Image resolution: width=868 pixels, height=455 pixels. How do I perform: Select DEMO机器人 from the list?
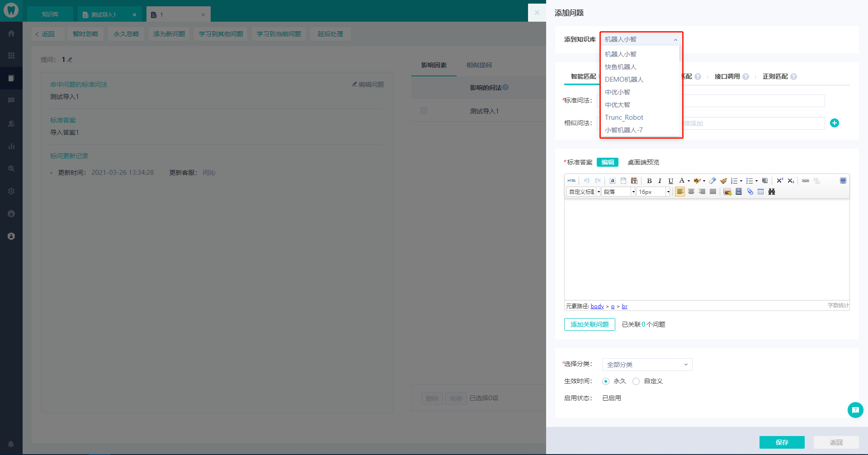click(x=624, y=80)
